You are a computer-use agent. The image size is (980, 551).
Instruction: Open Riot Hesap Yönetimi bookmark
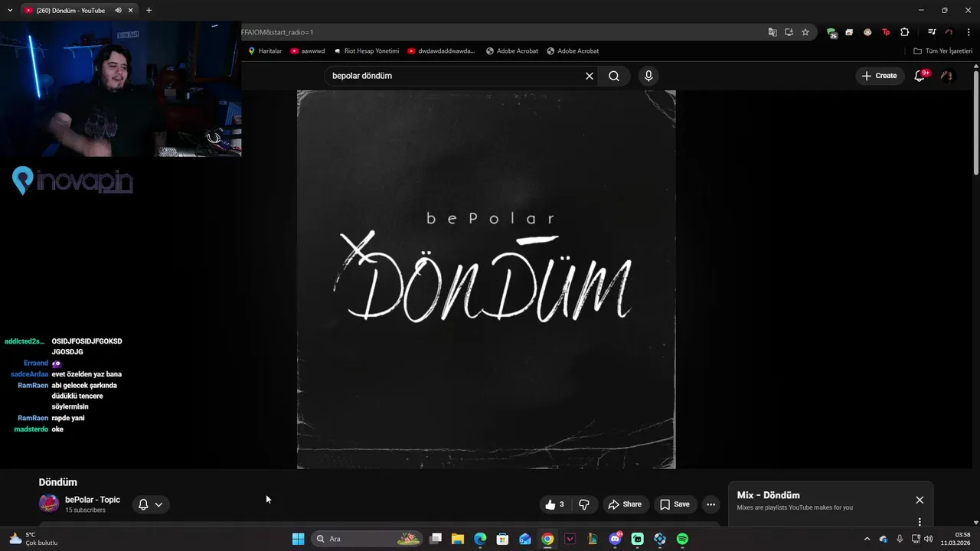point(366,51)
